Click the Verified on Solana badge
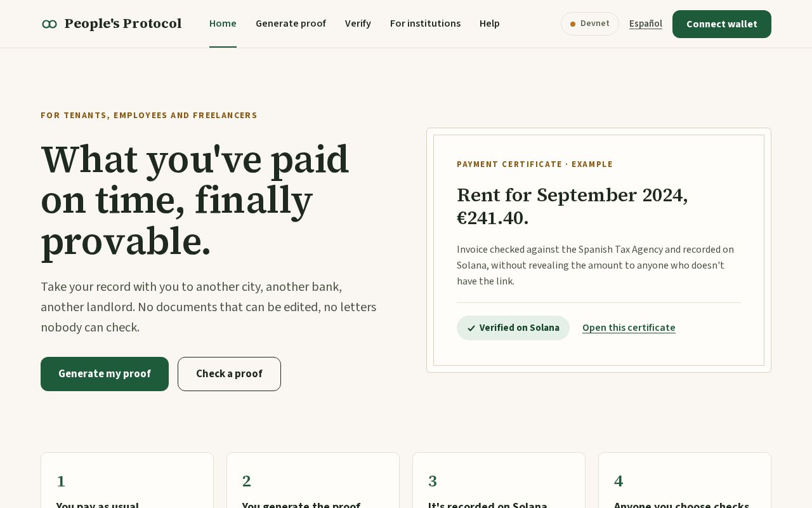This screenshot has height=508, width=812. 513,328
